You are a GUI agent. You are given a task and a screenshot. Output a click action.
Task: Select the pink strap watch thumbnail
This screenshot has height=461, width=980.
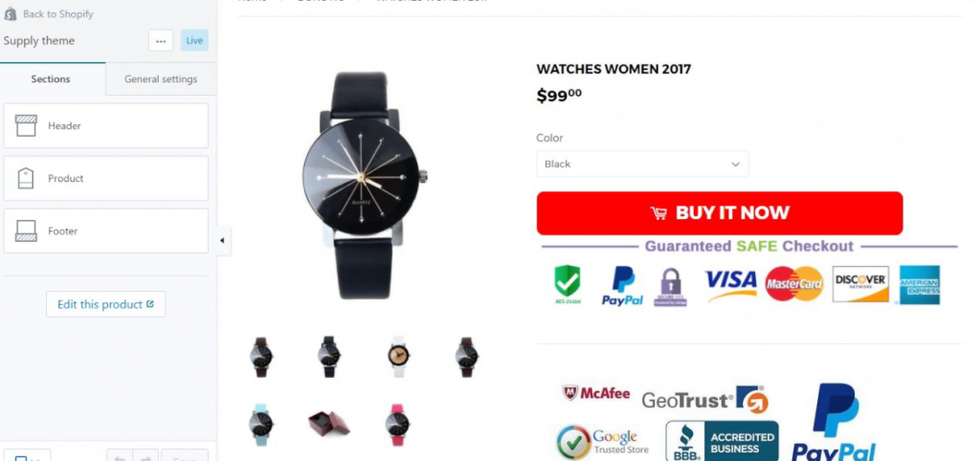pyautogui.click(x=397, y=425)
